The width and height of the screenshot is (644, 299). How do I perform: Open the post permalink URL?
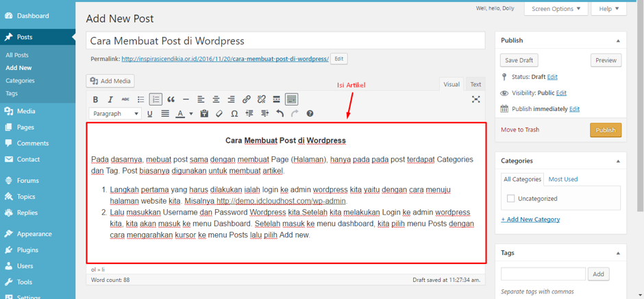225,59
